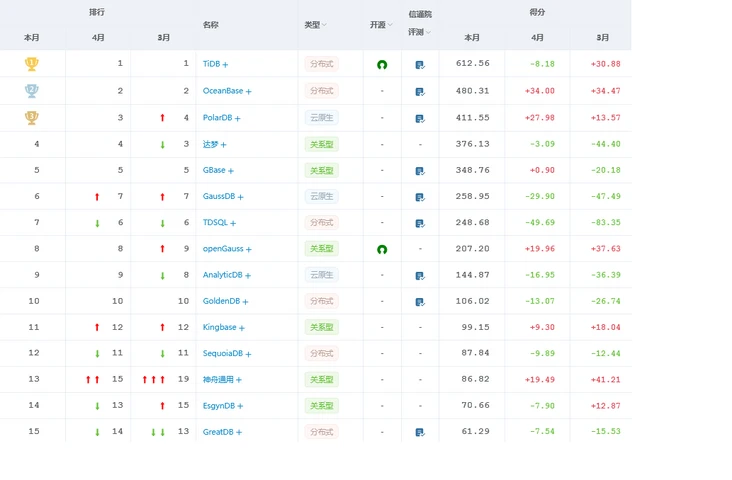The width and height of the screenshot is (732, 480).
Task: Click the plus icon next to GaussDB
Action: click(x=240, y=197)
